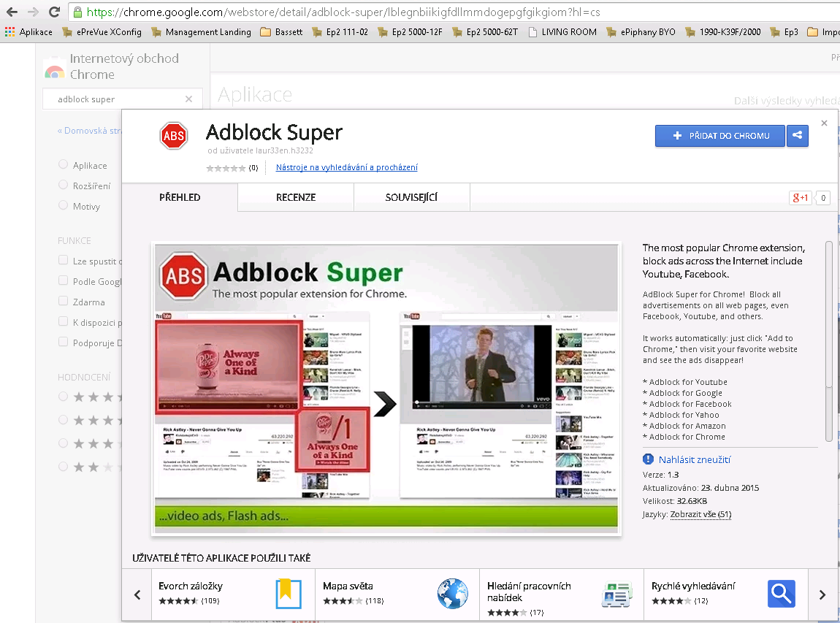Open the Ep2 5000-12F bookmark
This screenshot has height=623, width=840.
(410, 32)
